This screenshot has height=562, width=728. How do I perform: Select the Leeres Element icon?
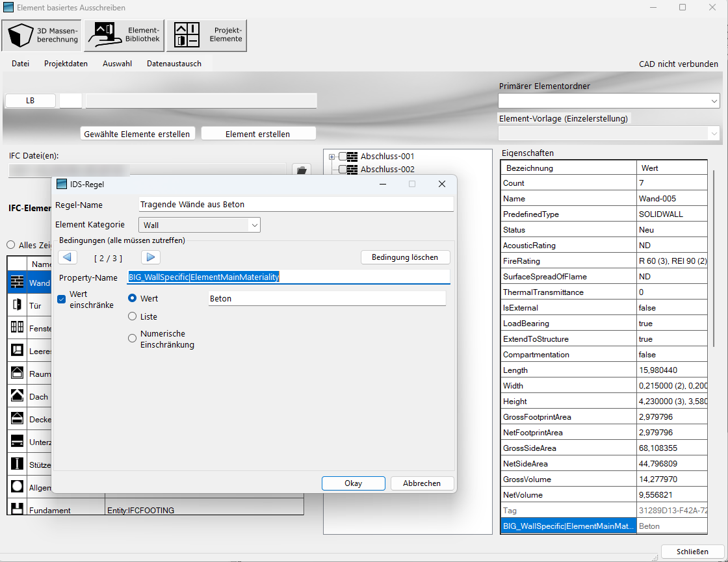click(x=17, y=350)
